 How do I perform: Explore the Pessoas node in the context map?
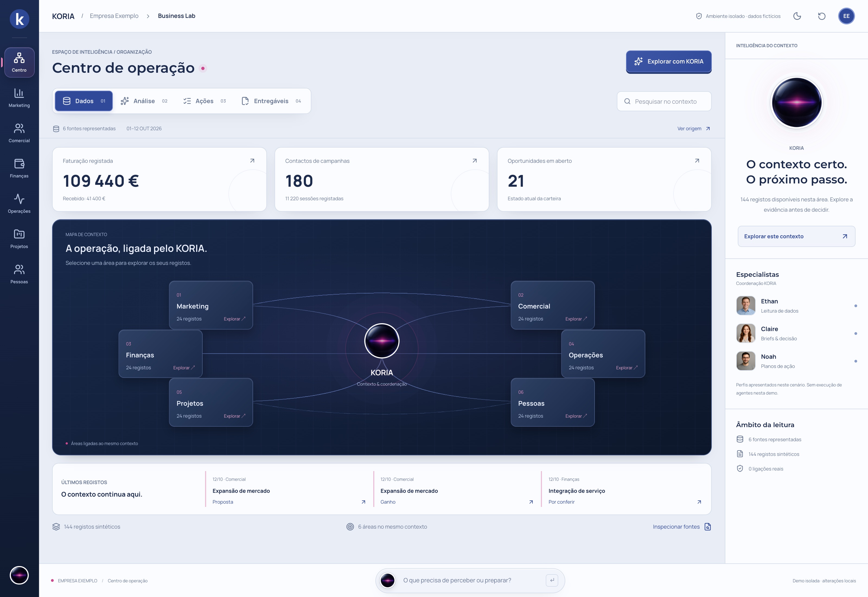(553, 402)
